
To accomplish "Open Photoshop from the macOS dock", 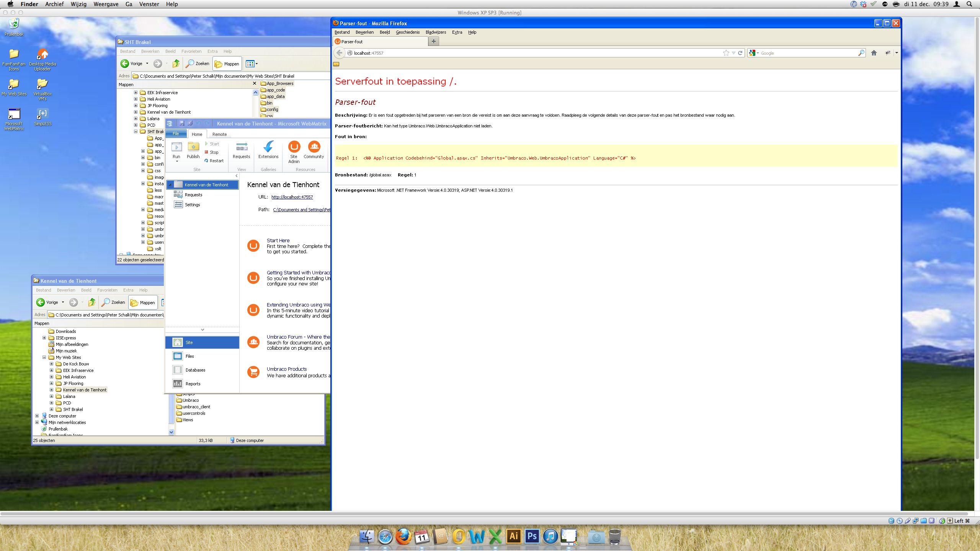I will [x=532, y=536].
